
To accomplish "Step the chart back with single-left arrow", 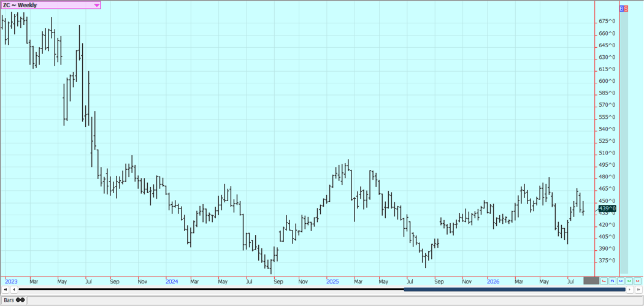I will 14,289.
